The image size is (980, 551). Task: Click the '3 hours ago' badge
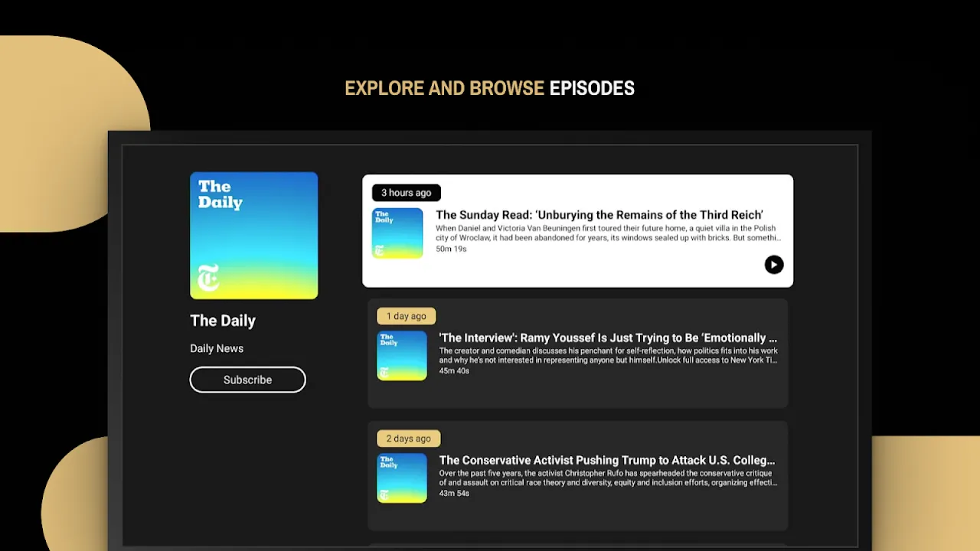[407, 193]
